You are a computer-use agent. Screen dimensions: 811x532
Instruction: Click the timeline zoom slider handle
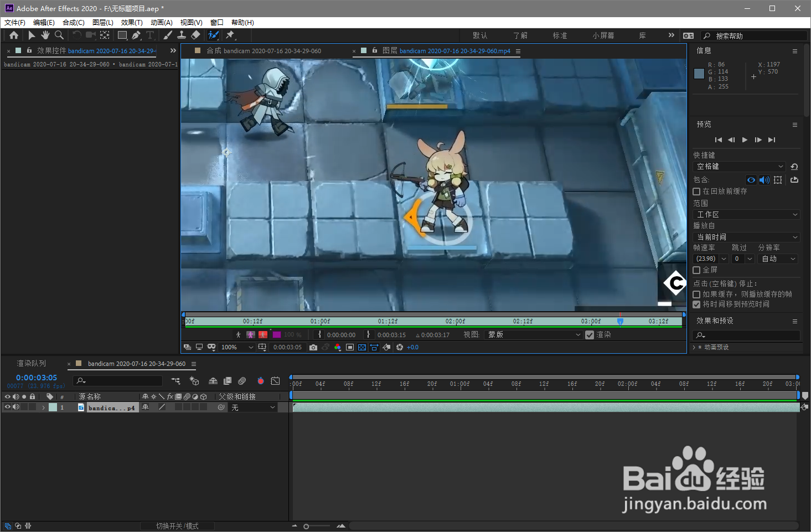coord(306,526)
